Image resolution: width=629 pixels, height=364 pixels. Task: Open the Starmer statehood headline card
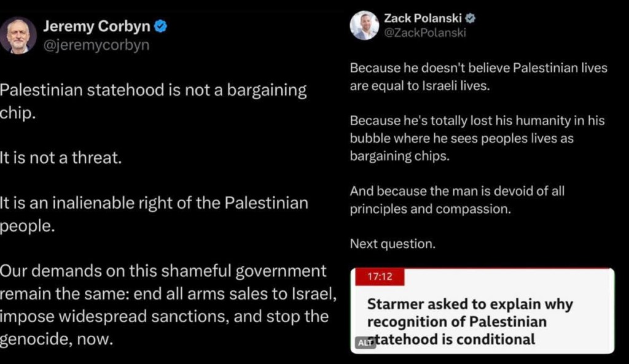coord(482,311)
